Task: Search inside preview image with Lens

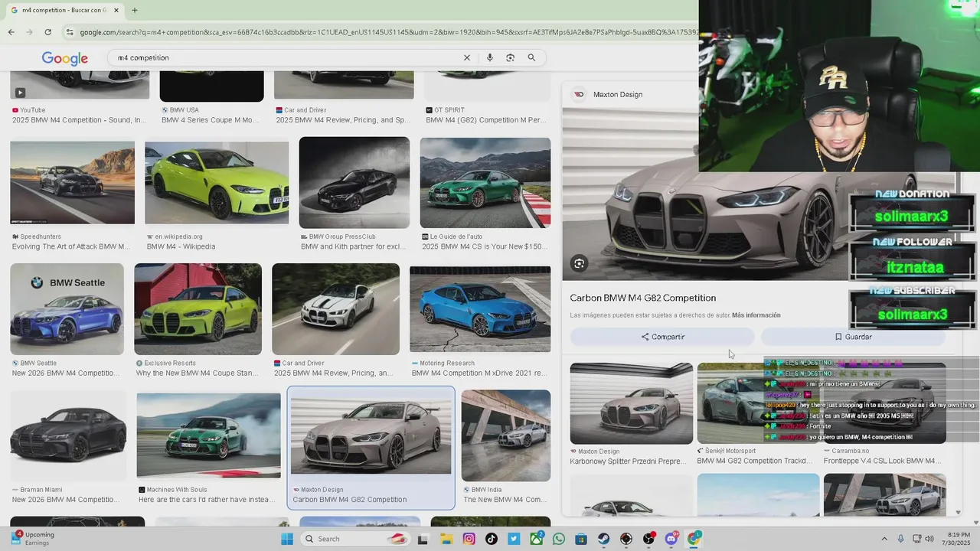Action: click(x=580, y=263)
